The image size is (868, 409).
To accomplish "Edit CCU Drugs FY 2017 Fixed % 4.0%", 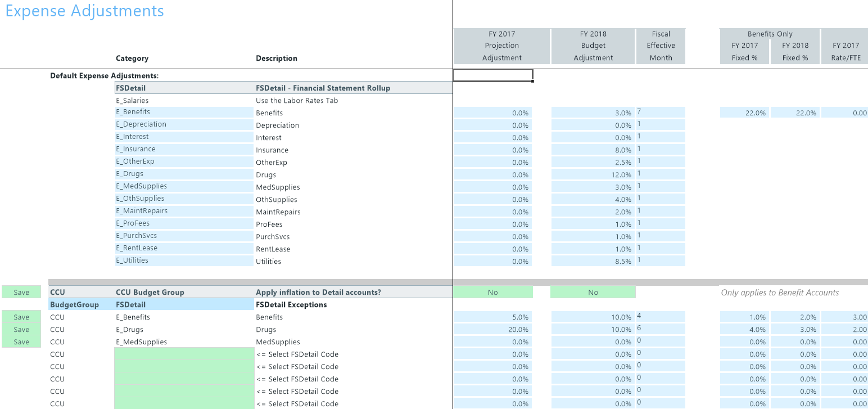I will 744,329.
